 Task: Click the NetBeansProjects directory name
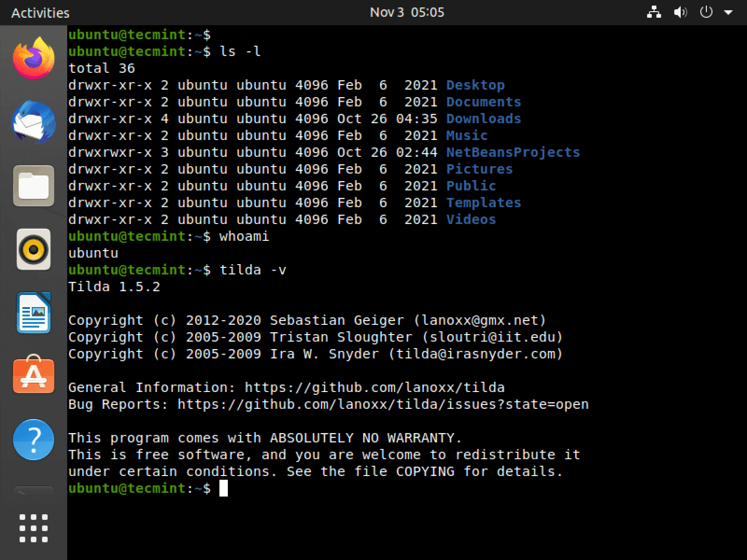click(x=513, y=152)
